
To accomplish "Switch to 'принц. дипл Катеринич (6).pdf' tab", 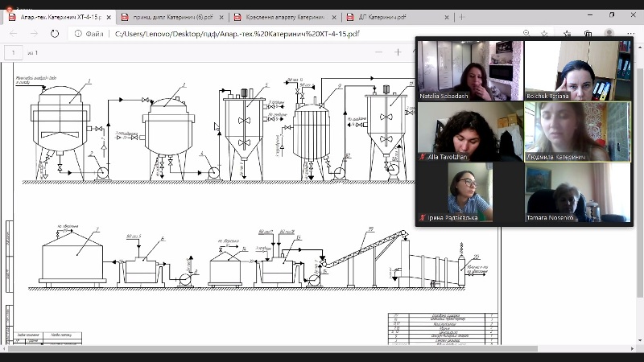I will tap(167, 16).
